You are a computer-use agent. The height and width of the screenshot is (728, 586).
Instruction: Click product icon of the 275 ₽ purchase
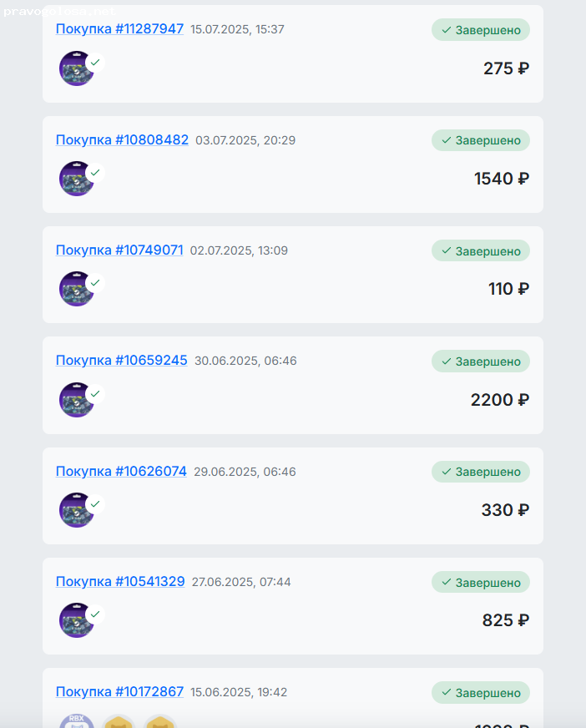pyautogui.click(x=76, y=68)
